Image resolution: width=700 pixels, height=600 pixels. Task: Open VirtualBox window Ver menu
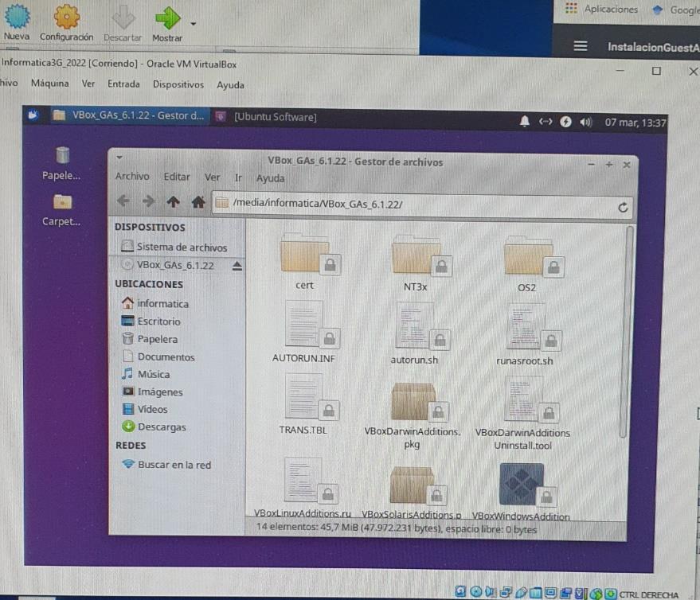[88, 84]
